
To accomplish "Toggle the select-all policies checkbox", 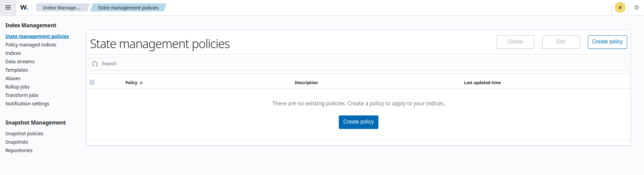I will [x=92, y=82].
